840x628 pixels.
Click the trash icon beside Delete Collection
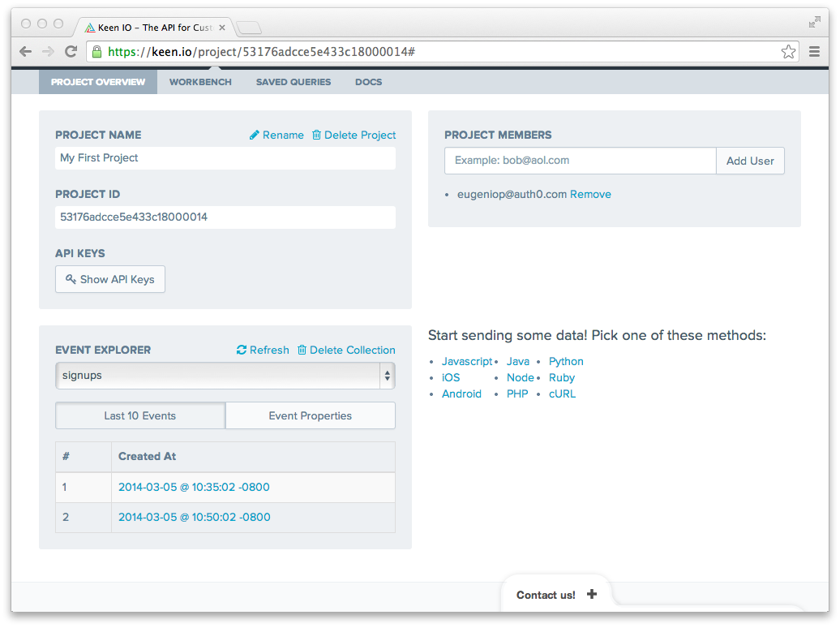[302, 350]
